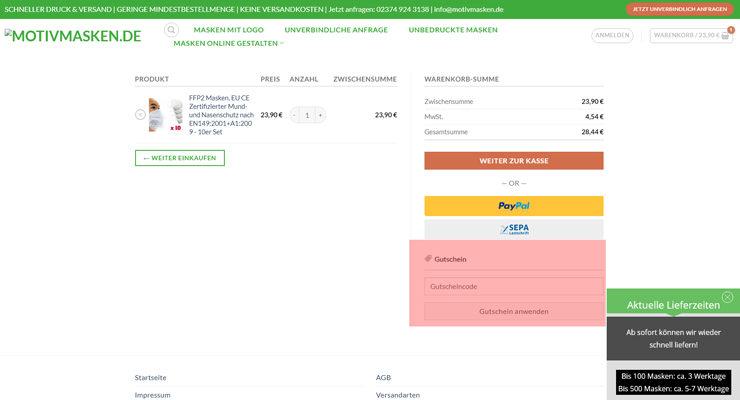Choose SEPA Lastschrift payment button
This screenshot has height=400, width=740.
[513, 229]
